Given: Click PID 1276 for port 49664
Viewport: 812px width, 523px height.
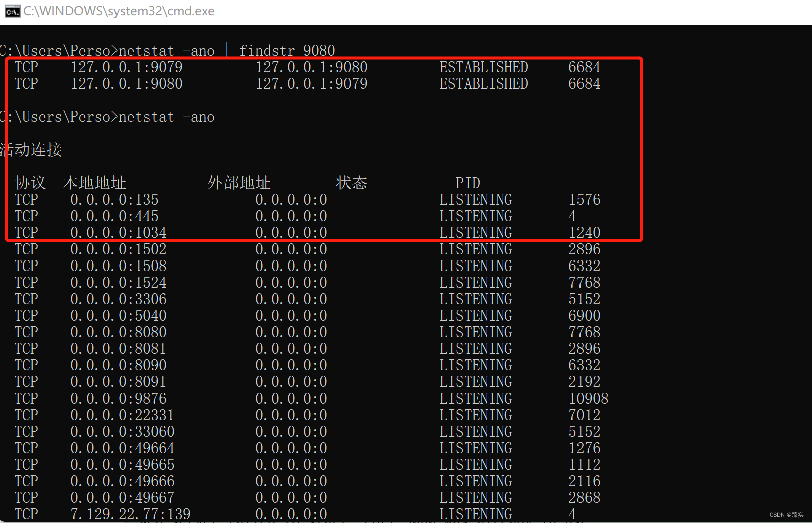Looking at the screenshot, I should point(585,448).
